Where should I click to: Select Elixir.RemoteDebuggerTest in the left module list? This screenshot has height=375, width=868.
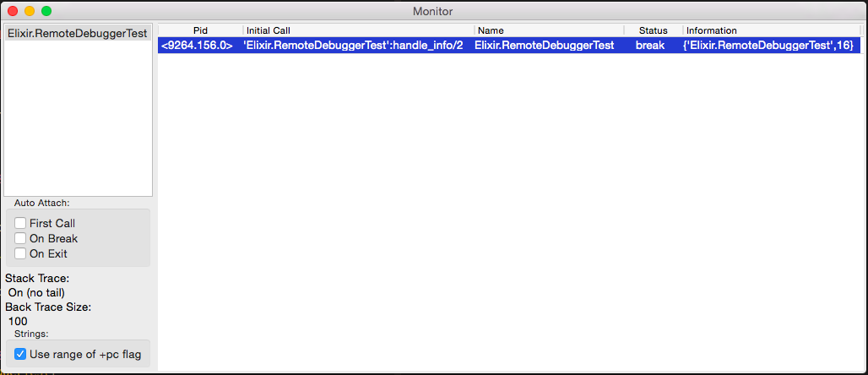point(77,33)
